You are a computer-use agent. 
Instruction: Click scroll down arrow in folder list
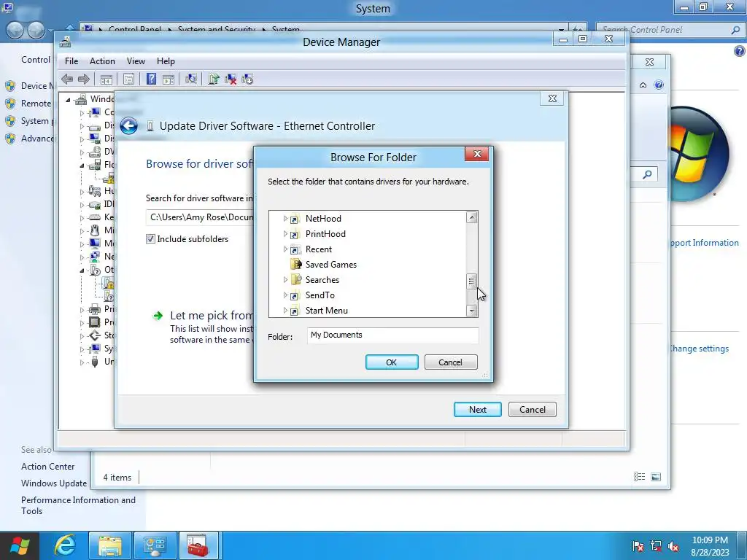[472, 311]
